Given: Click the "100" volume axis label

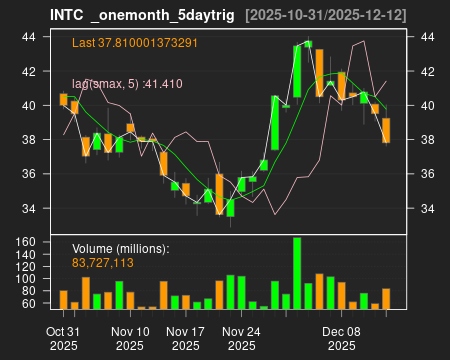Looking at the screenshot, I should click(26, 279).
